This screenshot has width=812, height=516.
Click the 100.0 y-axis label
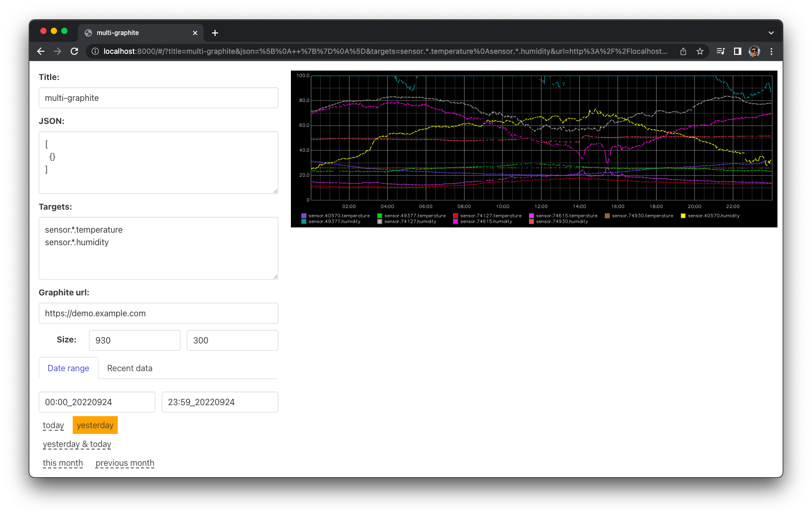tap(303, 76)
